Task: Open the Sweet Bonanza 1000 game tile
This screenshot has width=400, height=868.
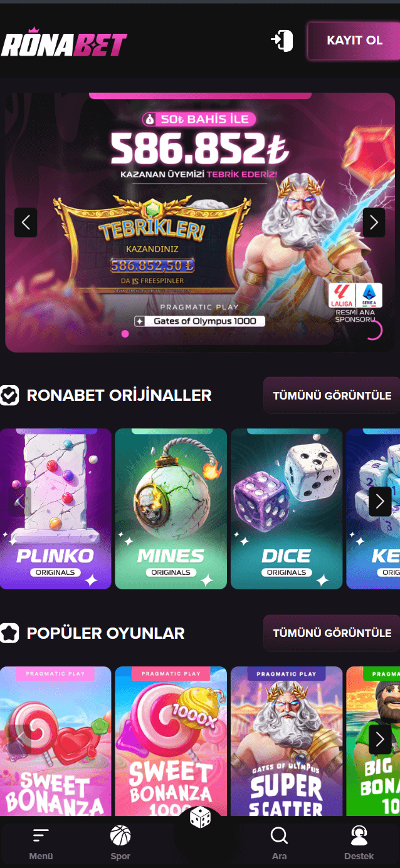Action: (171, 742)
